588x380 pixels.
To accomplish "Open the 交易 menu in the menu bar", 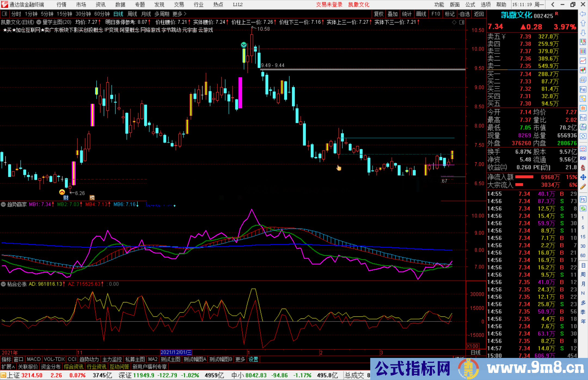I will [179, 4].
